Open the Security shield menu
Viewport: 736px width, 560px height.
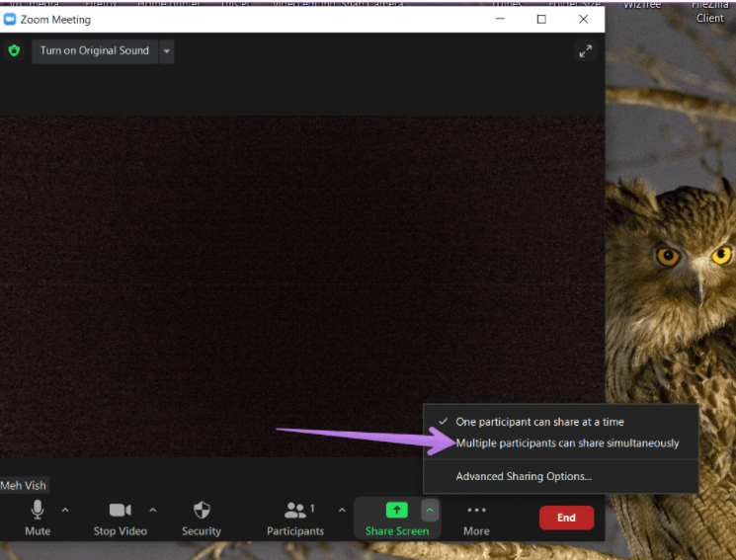coord(202,518)
